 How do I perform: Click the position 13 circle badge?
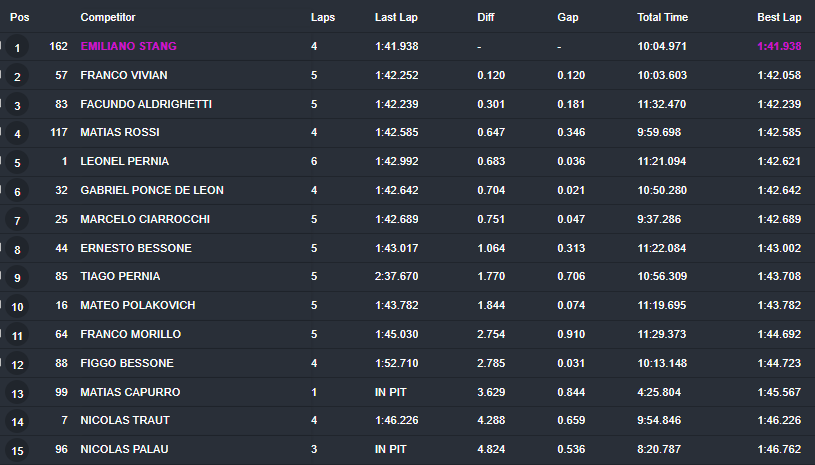point(17,393)
